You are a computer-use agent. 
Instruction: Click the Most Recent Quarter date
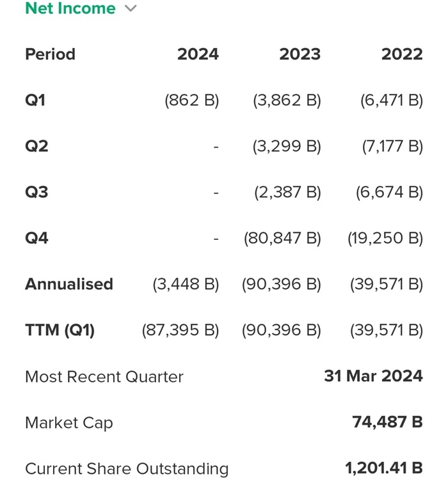(x=373, y=375)
